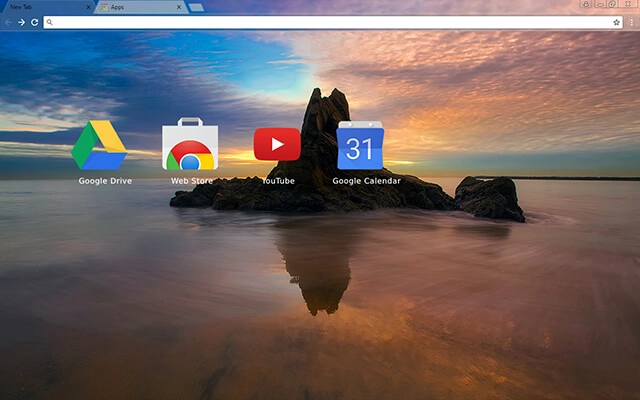The width and height of the screenshot is (640, 400).
Task: Reload the current page
Action: tap(35, 22)
